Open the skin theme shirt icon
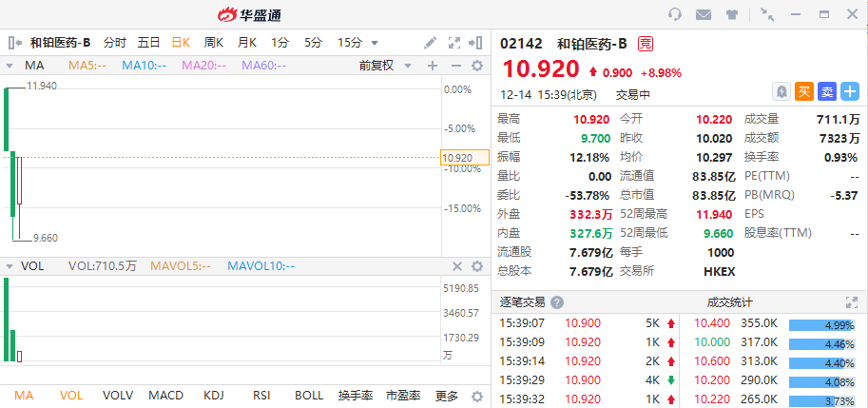The height and width of the screenshot is (408, 868). tap(732, 15)
